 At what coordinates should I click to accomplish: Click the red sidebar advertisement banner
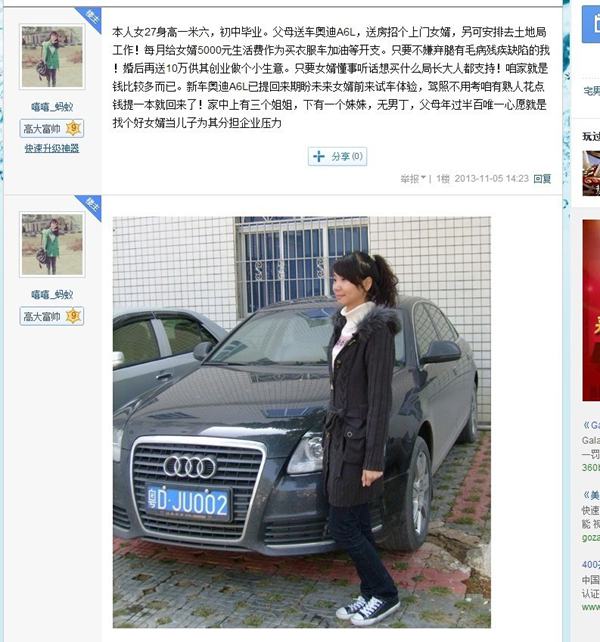click(x=591, y=310)
